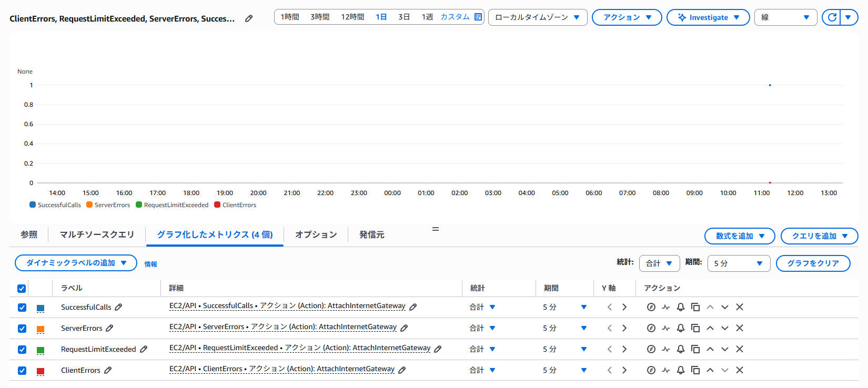Screen dimensions: 868x388
Task: Remove the ClientErrors metric with X
Action: point(740,370)
